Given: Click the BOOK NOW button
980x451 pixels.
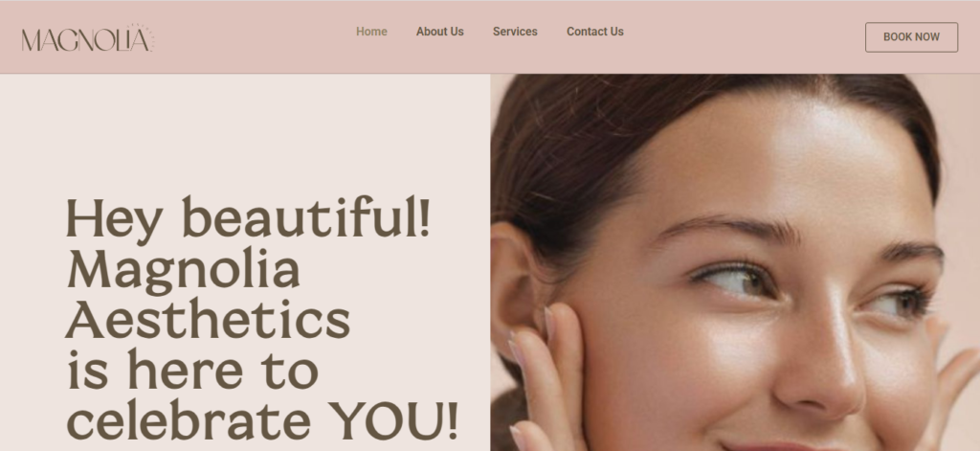Looking at the screenshot, I should click(x=911, y=37).
